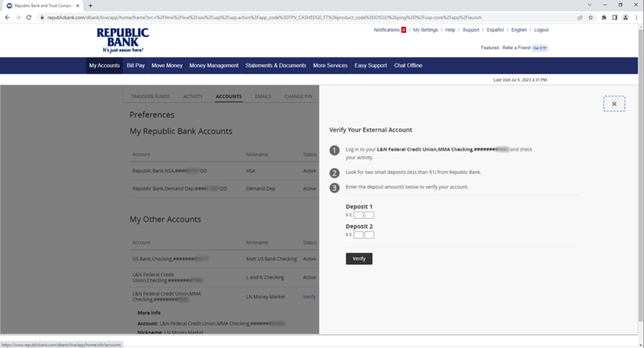Viewport: 644px width, 348px height.
Task: Open the Refer a Friend featured link
Action: 516,48
